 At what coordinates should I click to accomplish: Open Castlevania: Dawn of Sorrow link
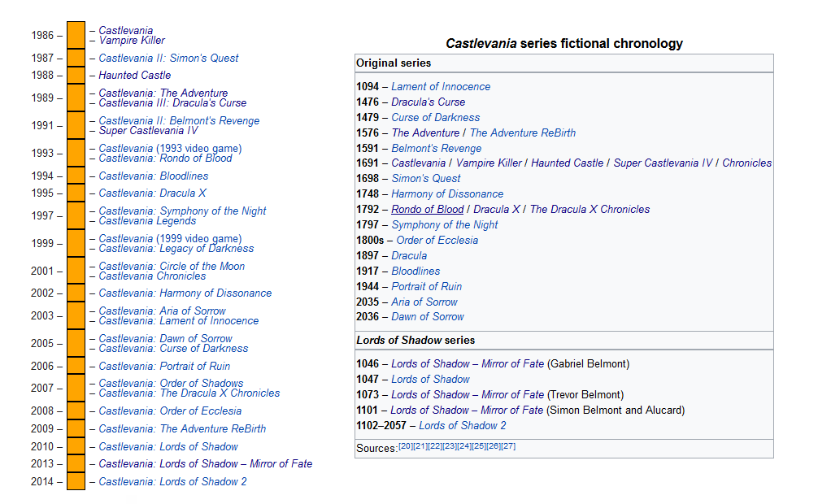[165, 338]
